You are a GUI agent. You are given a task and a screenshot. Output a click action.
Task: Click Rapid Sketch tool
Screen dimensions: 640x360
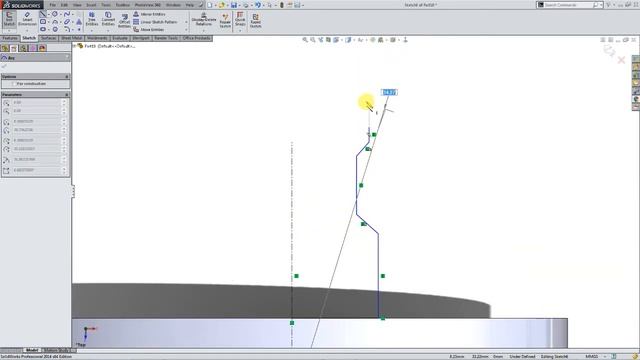(255, 20)
